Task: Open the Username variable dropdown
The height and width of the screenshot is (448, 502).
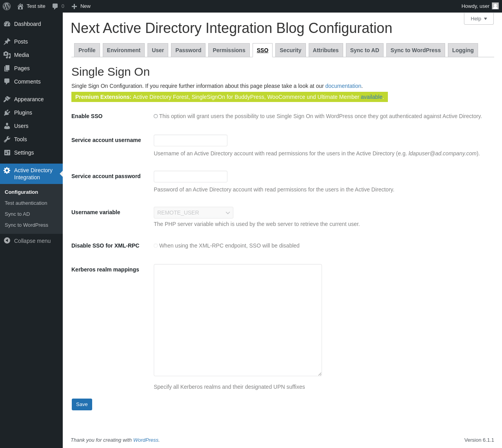Action: coord(193,213)
